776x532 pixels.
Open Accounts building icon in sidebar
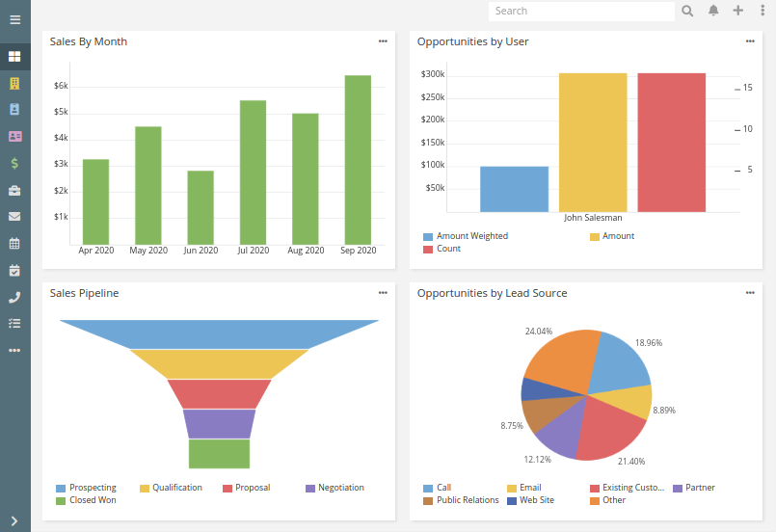point(14,83)
